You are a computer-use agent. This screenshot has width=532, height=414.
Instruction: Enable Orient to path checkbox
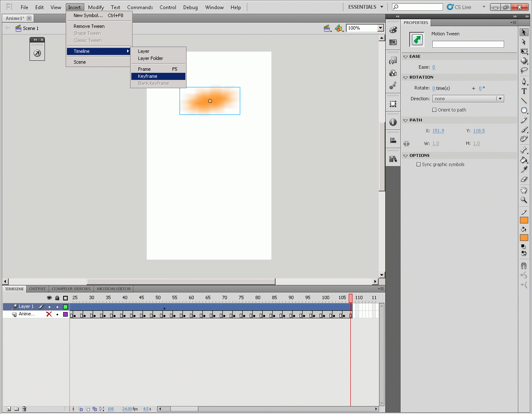click(434, 110)
